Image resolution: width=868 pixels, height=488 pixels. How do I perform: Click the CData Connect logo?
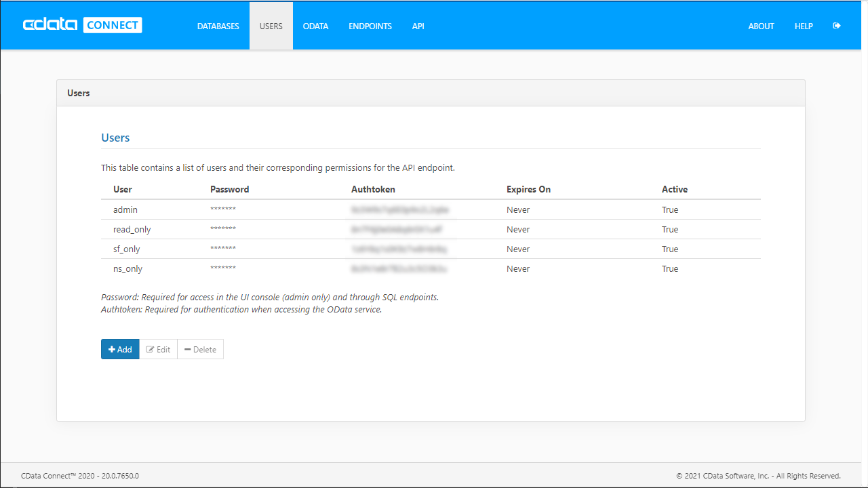(x=82, y=26)
